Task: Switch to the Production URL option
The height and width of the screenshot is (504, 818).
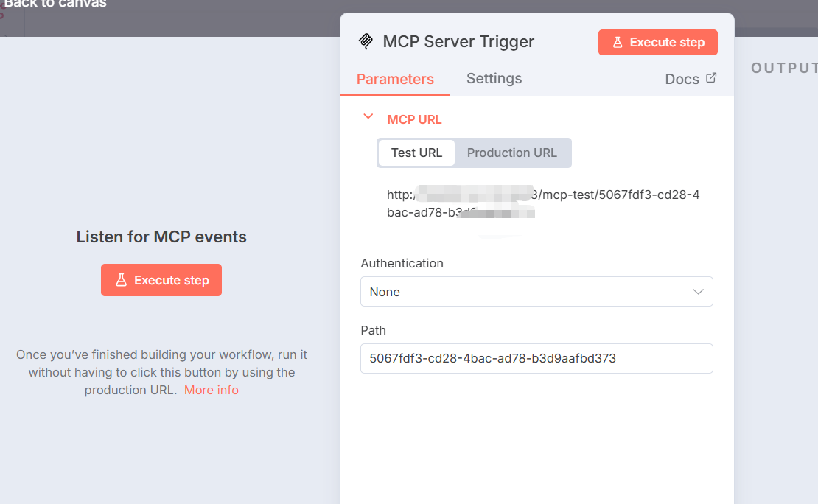Action: pyautogui.click(x=512, y=153)
